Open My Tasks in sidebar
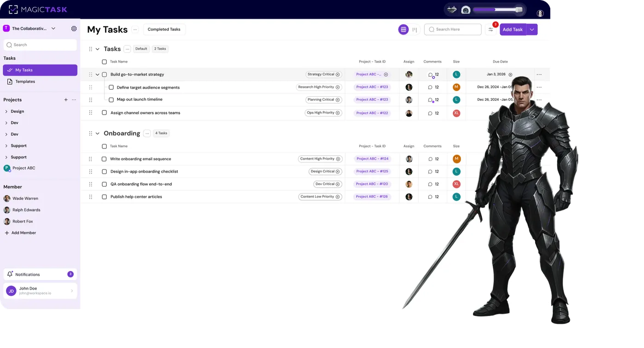The width and height of the screenshot is (644, 348). pos(40,70)
